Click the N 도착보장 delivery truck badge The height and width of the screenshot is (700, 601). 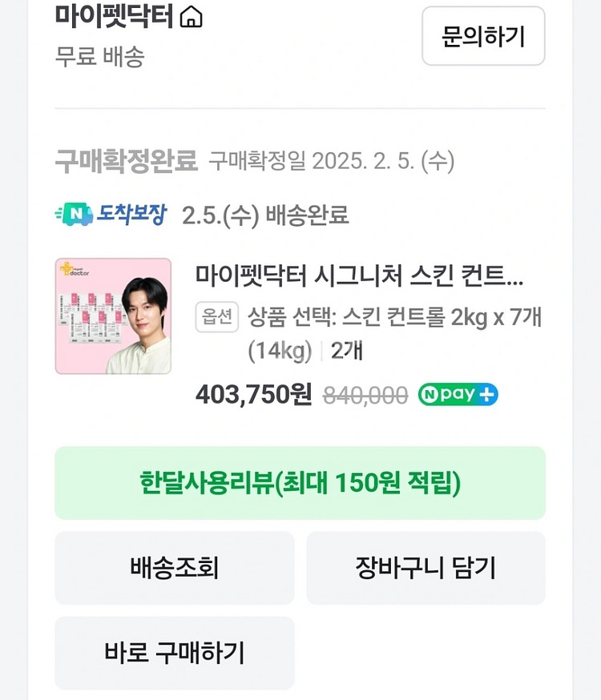coord(111,215)
